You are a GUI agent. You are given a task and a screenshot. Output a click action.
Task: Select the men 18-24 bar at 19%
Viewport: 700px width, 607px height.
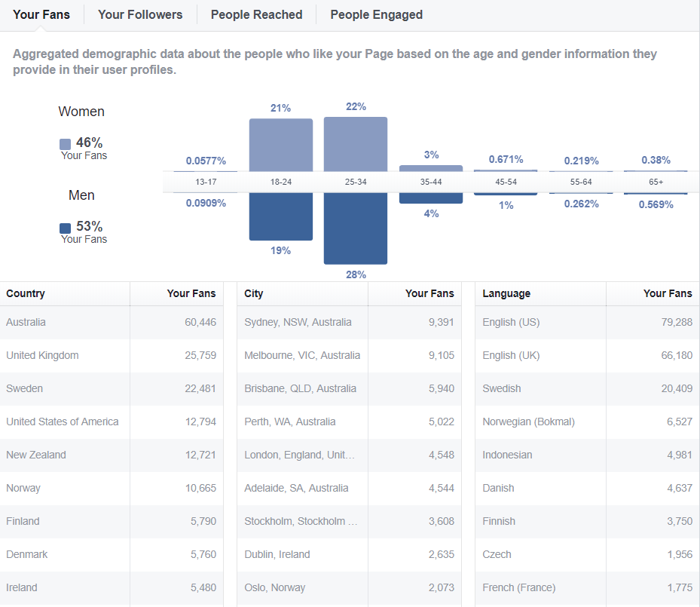point(281,216)
